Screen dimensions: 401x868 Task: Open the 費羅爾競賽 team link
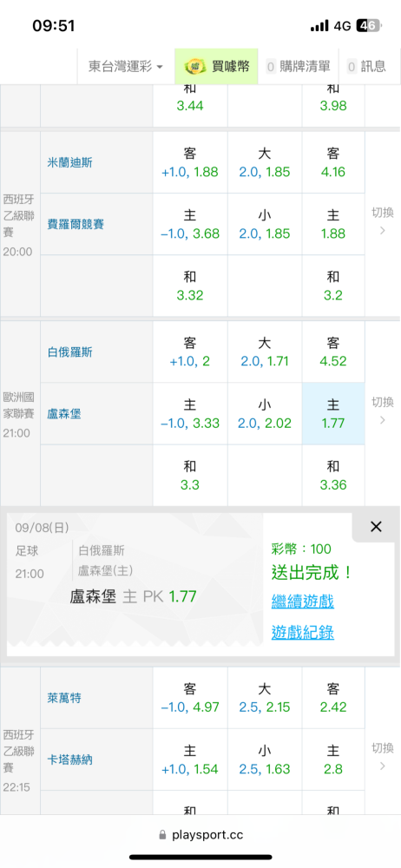coord(76,224)
